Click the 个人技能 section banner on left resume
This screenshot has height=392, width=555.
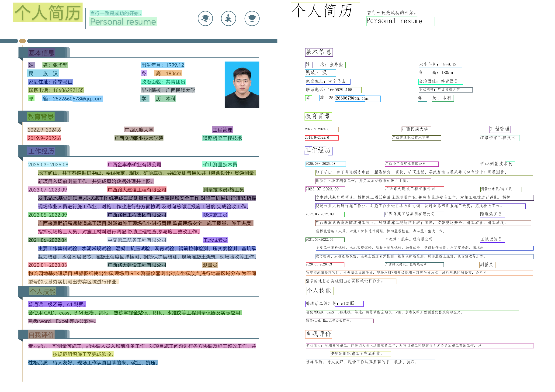coord(42,292)
